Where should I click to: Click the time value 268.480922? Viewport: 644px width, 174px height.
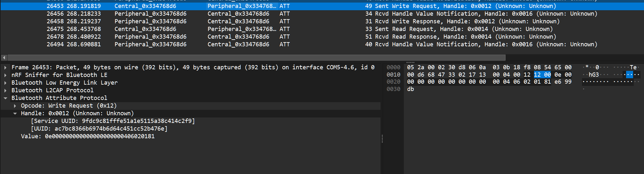tap(84, 37)
